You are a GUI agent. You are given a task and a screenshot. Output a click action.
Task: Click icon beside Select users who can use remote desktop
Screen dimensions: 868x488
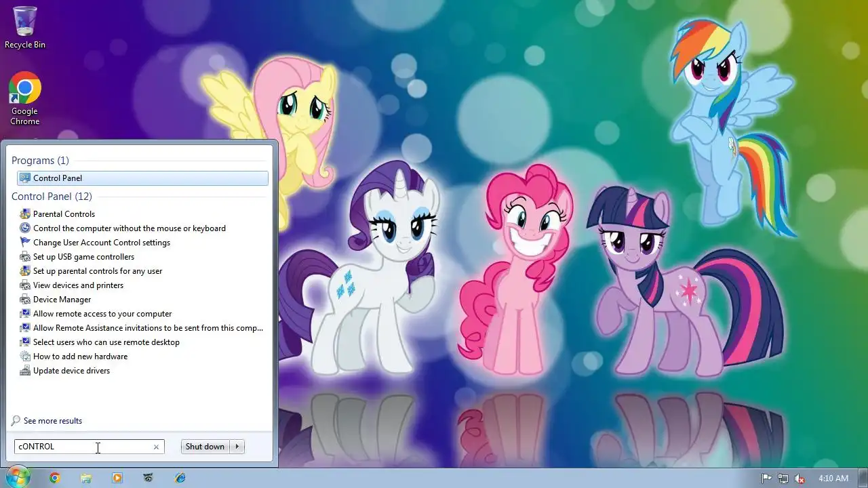[x=25, y=342]
